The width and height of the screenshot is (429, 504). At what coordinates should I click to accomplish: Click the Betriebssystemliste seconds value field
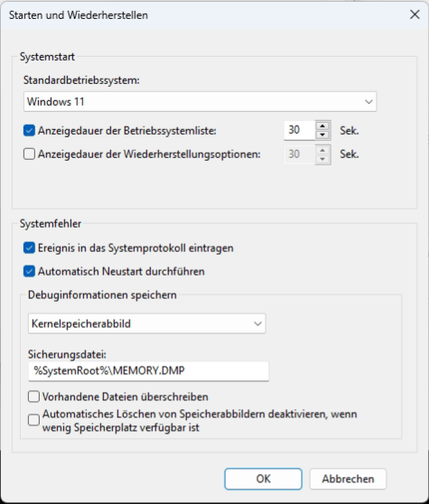click(300, 130)
